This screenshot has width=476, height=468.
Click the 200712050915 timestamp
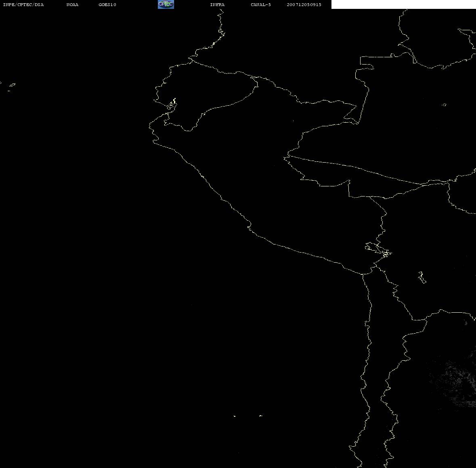304,5
